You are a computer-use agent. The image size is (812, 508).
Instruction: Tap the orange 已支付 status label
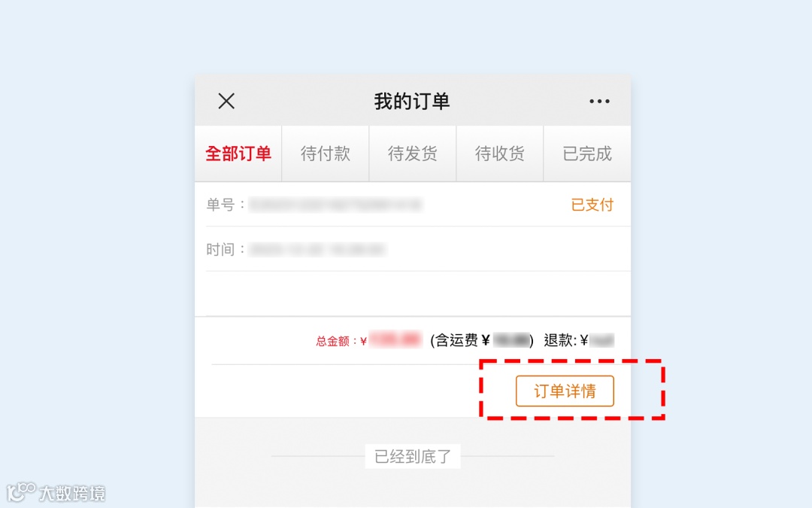[x=592, y=205]
